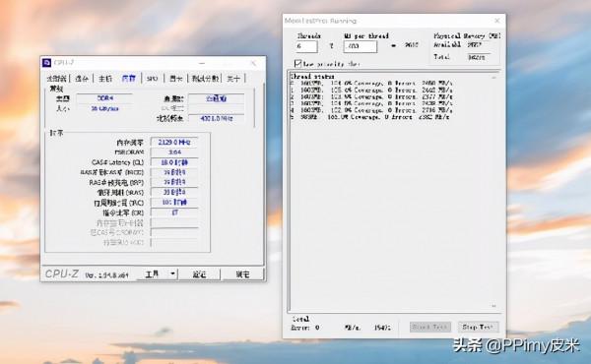Click the 工具 (Tools) button in CPU-Z
The height and width of the screenshot is (364, 591).
tap(152, 274)
